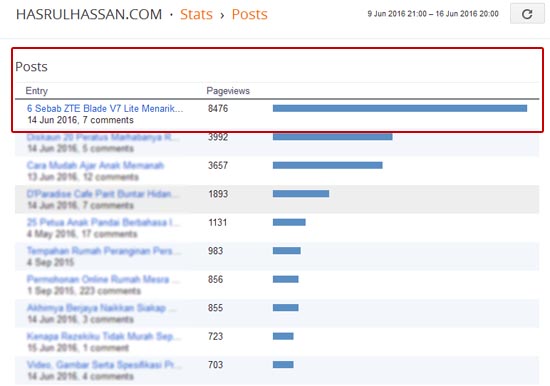Screen dimensions: 550x386
Task: Go to Stats in the breadcrumb
Action: pyautogui.click(x=196, y=14)
